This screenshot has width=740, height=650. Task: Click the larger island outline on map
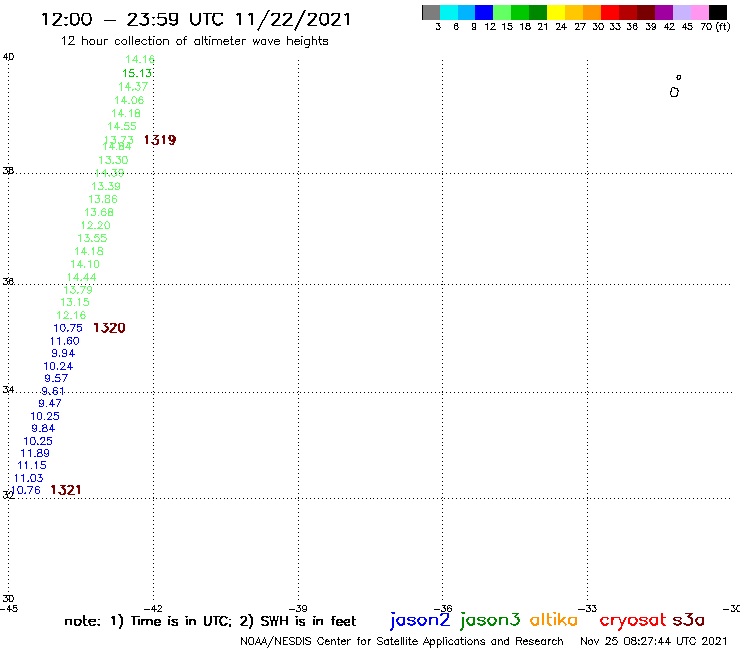point(674,92)
